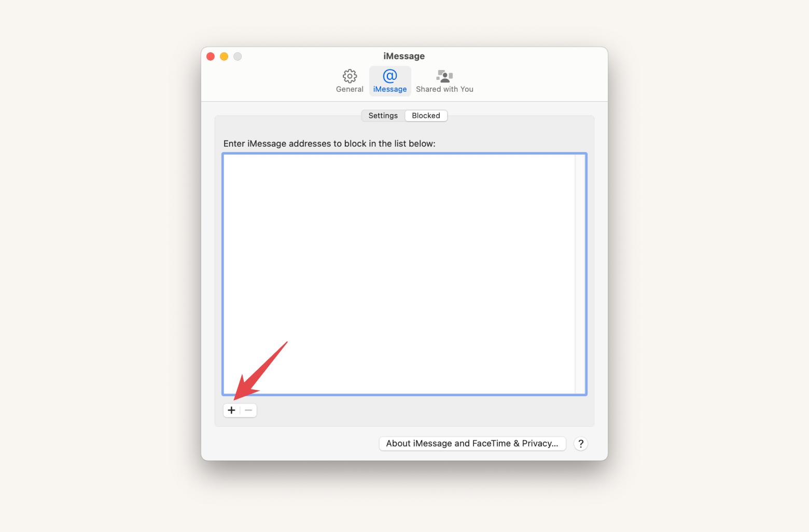The height and width of the screenshot is (532, 809).
Task: Click the minus button to remove address
Action: point(248,410)
